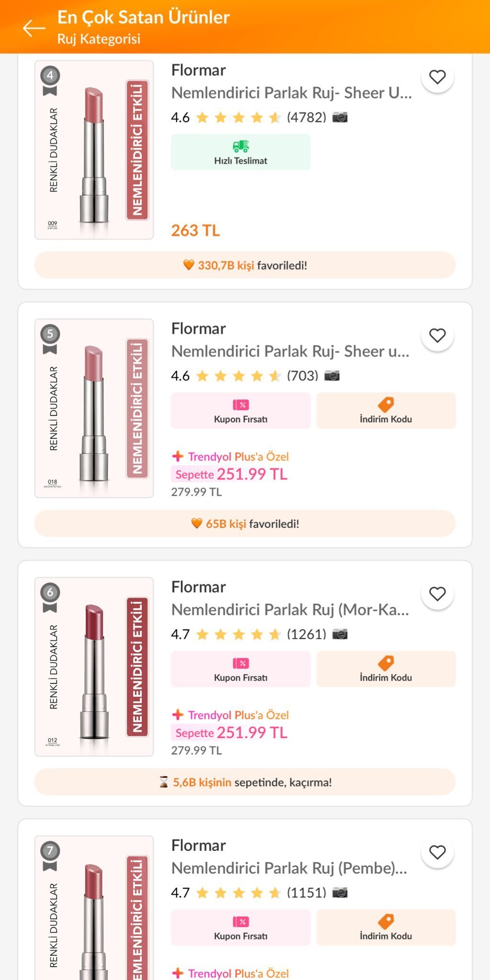Screen dimensions: 490x980
Task: Open Nemlendirici Parlak Ruj (Pembe) title
Action: pos(289,868)
